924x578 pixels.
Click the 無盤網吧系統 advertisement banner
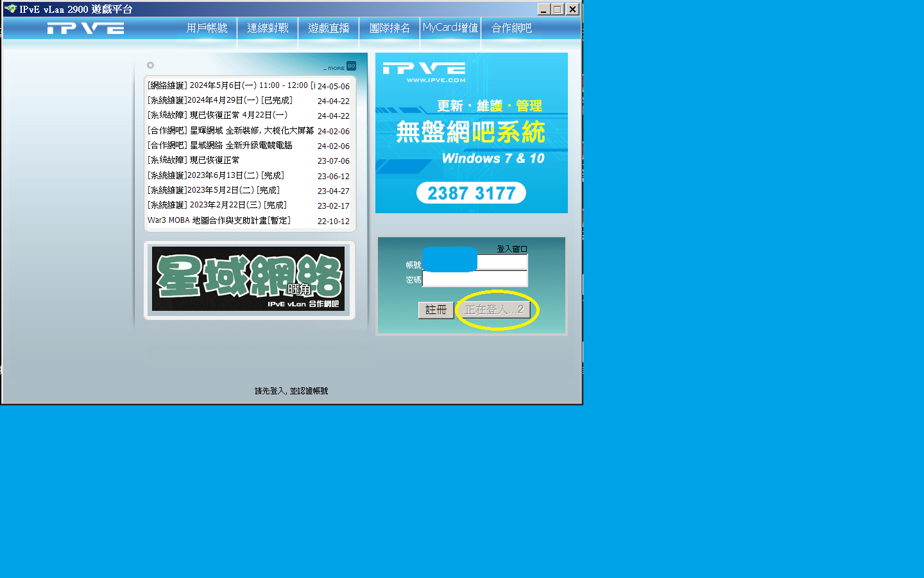[472, 133]
